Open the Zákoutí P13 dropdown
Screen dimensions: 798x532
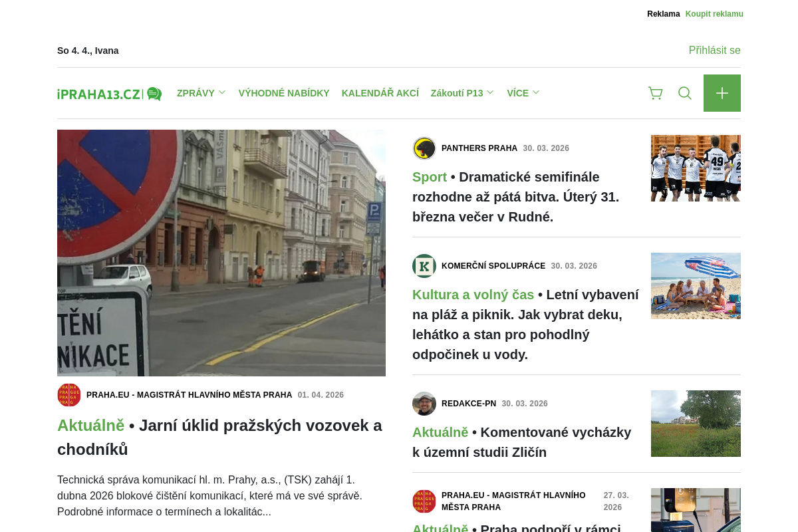(x=458, y=92)
